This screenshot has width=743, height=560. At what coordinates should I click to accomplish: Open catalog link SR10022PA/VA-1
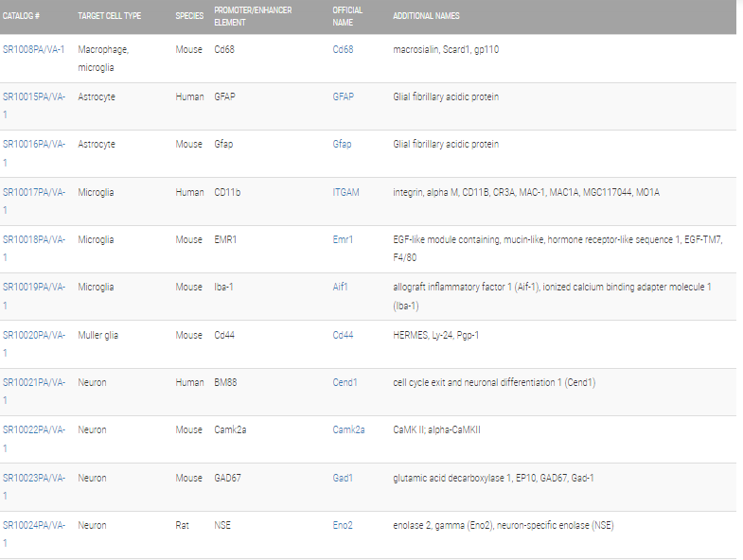34,439
